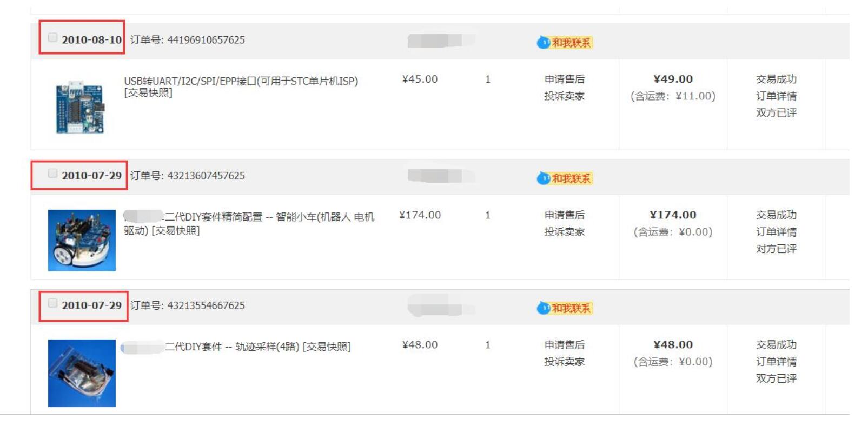Click 投诉卖家 for the ¥174.00 order
Screen dimensions: 868x426
564,232
